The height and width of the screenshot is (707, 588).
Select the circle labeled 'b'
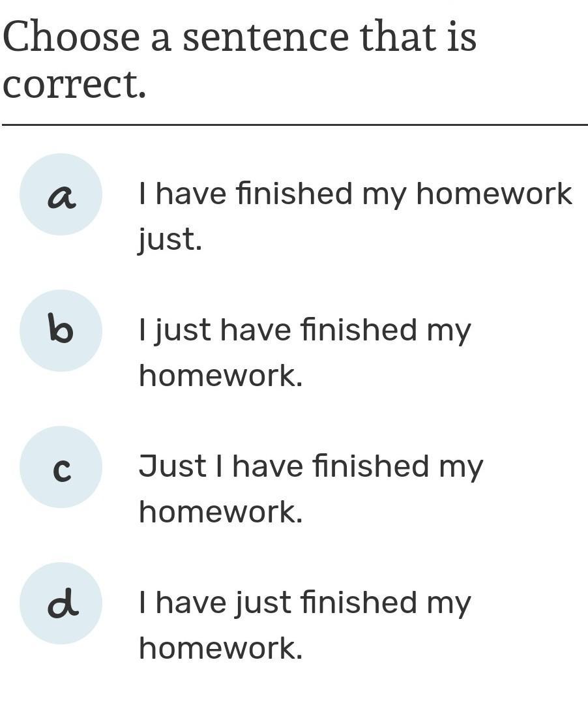coord(61,331)
